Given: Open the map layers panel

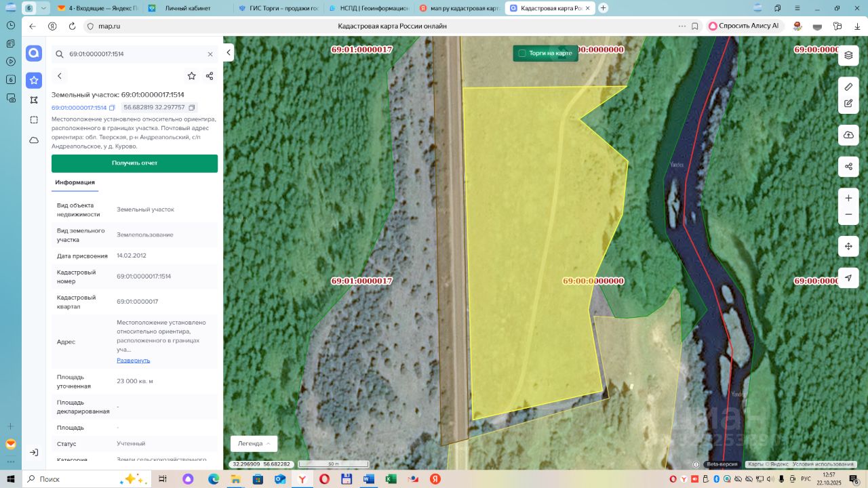Looking at the screenshot, I should coord(848,55).
